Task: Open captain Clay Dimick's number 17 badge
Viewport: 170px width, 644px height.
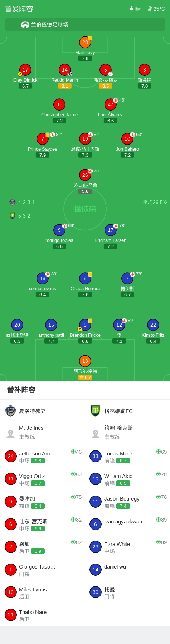Action: [x=25, y=70]
